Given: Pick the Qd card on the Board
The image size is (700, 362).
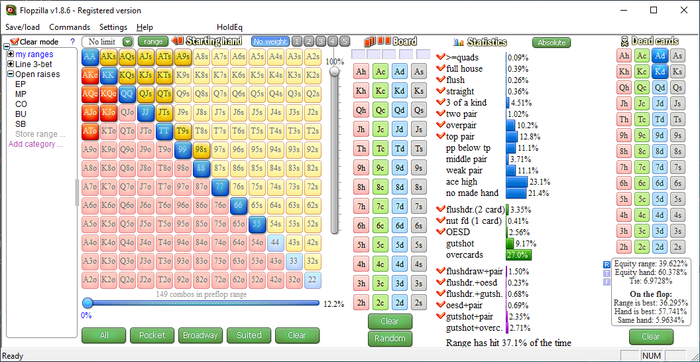Looking at the screenshot, I should tap(400, 110).
